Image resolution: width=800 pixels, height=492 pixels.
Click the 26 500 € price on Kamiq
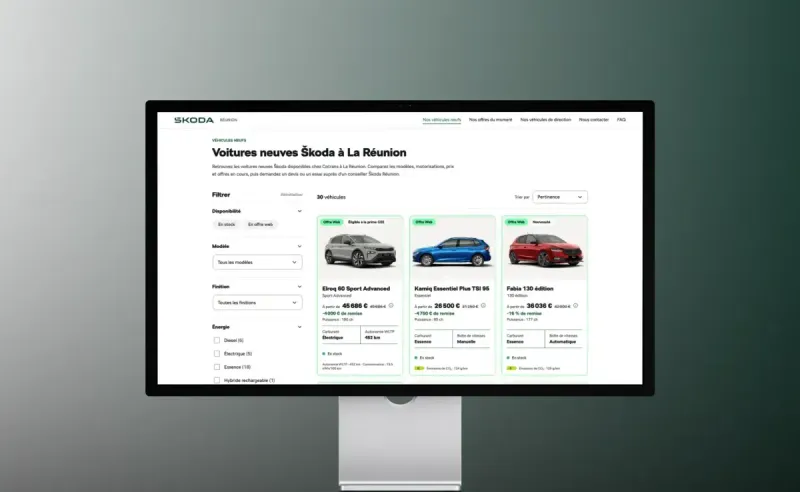point(447,306)
